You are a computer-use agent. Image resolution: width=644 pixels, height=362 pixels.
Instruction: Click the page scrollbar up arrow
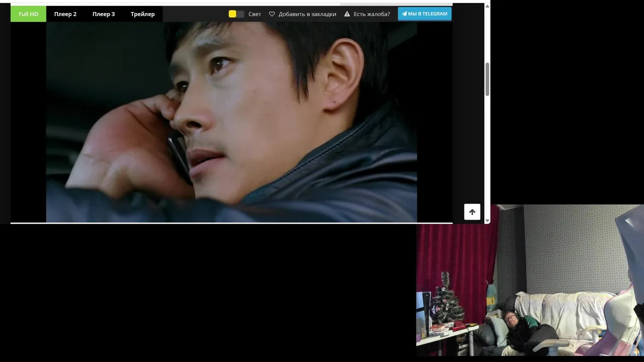tap(487, 6)
